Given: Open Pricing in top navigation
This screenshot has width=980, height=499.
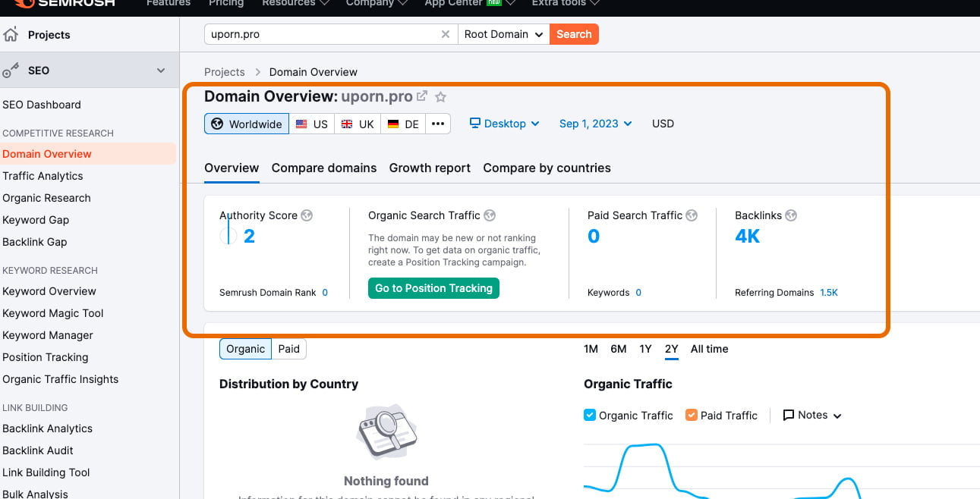Looking at the screenshot, I should point(226,3).
